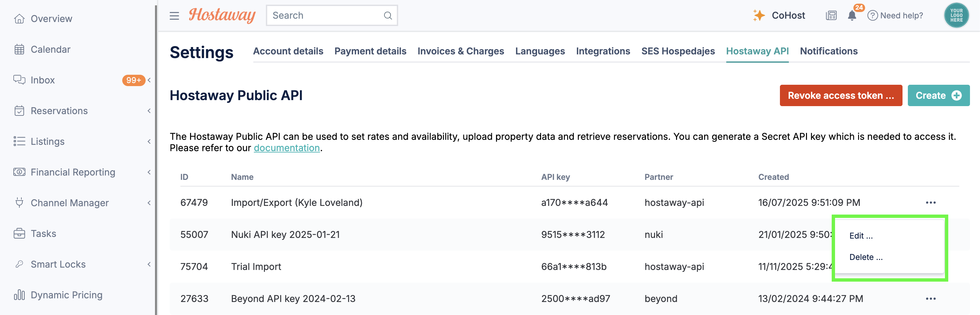The image size is (980, 315).
Task: Click the Dynamic Pricing bar chart icon
Action: click(x=19, y=295)
